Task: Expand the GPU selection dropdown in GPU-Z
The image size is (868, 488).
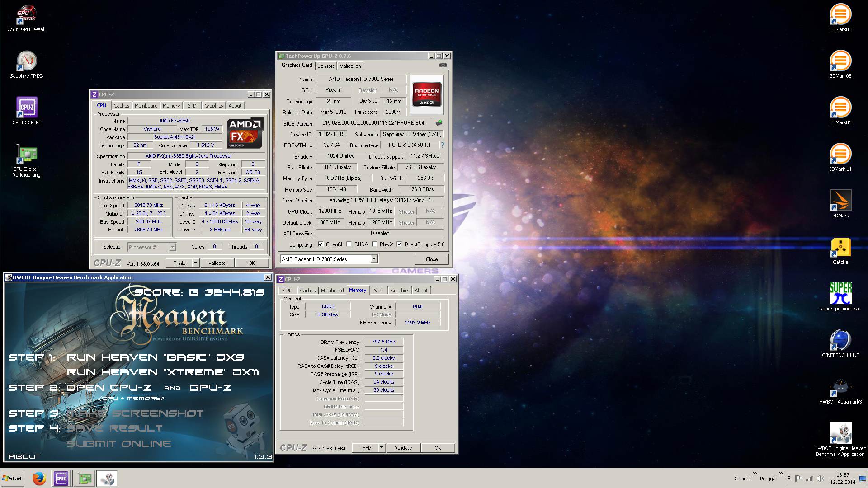Action: point(374,259)
